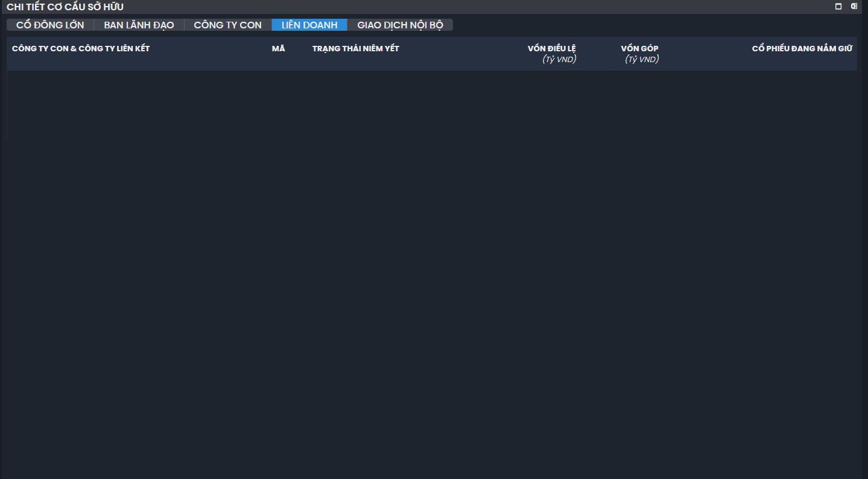Click the empty first row of the table
The width and height of the screenshot is (868, 479).
tap(422, 81)
